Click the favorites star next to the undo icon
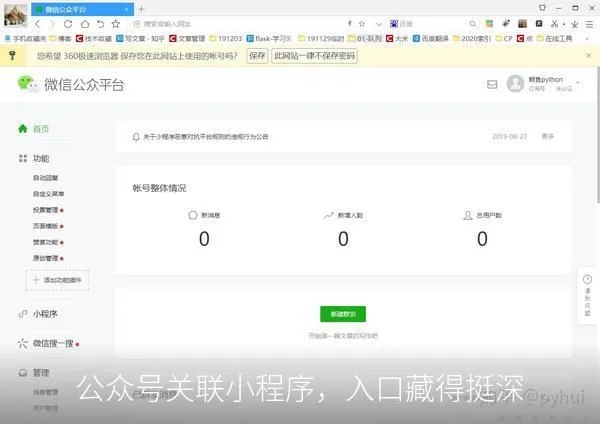The image size is (600, 424). [116, 24]
